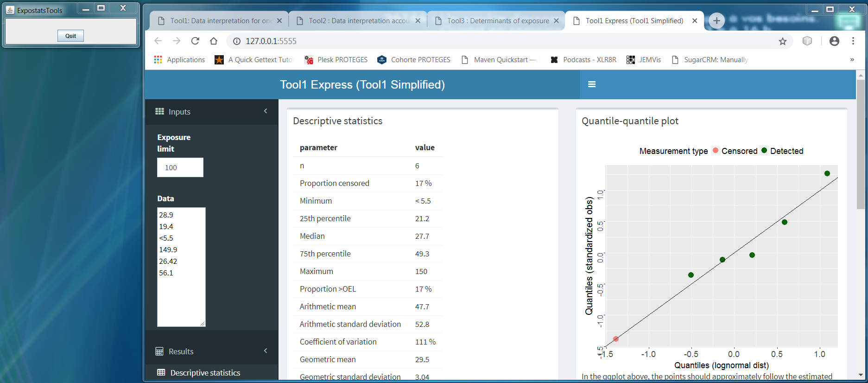Click the browser home icon
The height and width of the screenshot is (383, 868).
214,41
